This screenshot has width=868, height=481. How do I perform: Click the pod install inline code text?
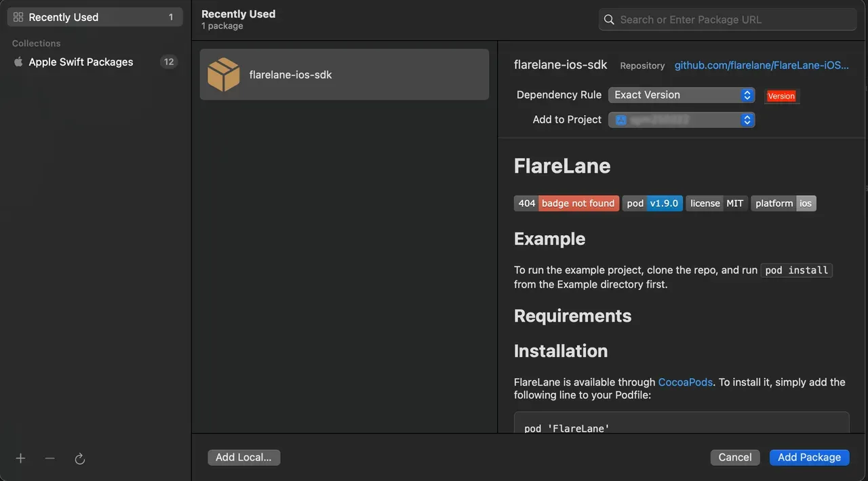pos(797,270)
